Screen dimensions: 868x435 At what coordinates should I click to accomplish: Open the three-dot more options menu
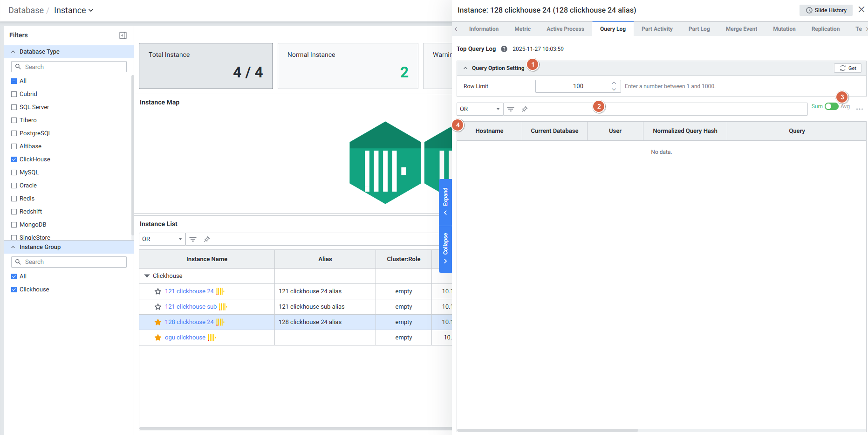860,109
